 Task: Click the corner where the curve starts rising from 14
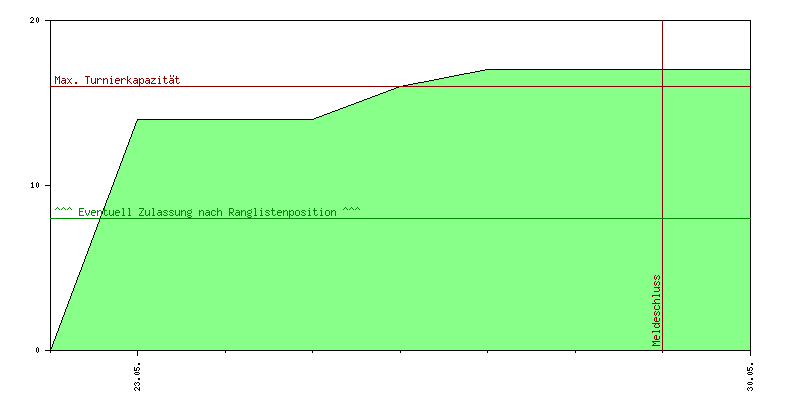coord(312,119)
